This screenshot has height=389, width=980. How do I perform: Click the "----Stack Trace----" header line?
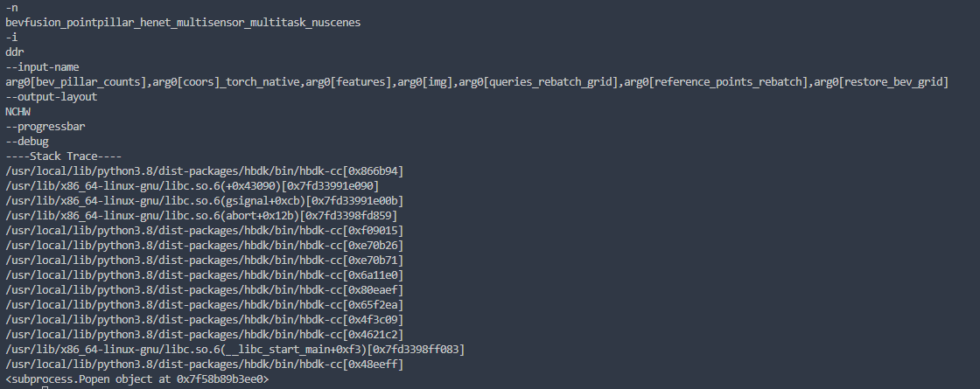63,156
